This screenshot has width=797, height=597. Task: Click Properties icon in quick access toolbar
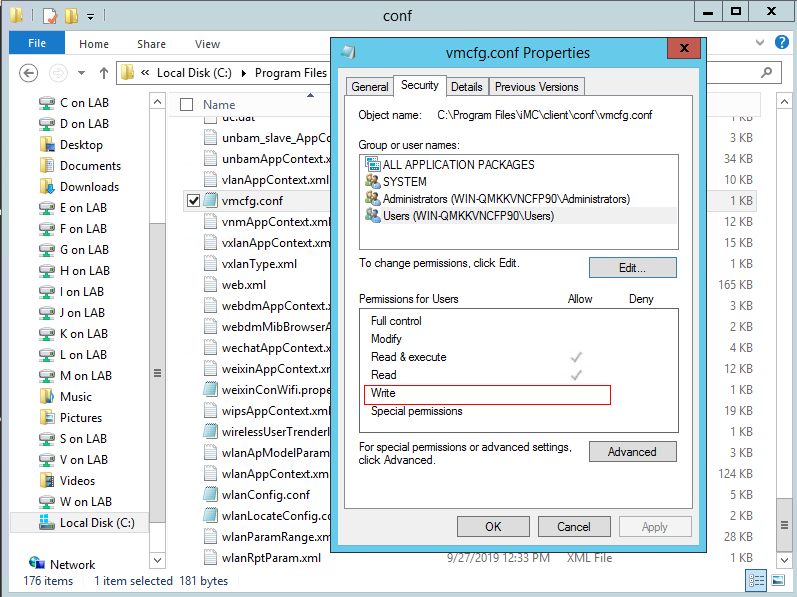pyautogui.click(x=50, y=16)
